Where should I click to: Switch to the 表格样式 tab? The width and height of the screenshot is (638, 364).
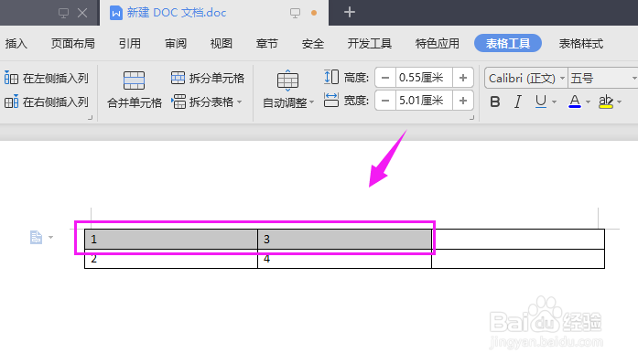tap(580, 44)
